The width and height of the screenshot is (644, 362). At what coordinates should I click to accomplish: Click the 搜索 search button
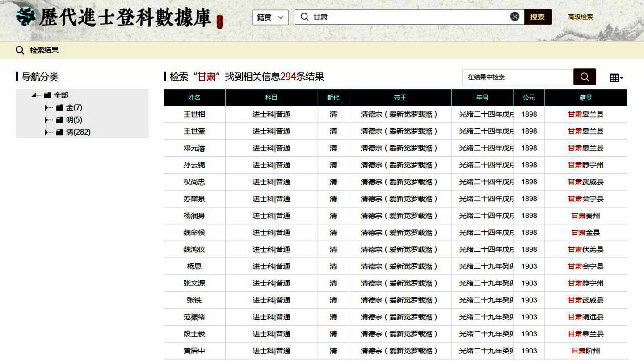pyautogui.click(x=538, y=17)
